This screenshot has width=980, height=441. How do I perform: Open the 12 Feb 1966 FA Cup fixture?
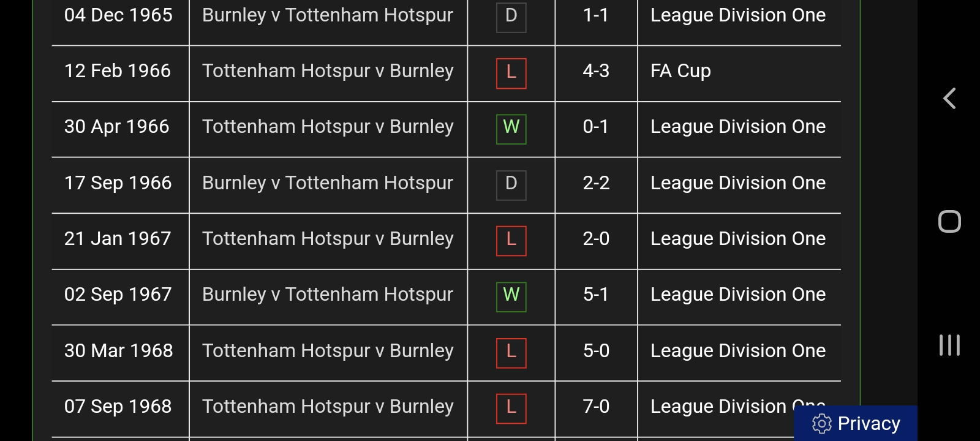coord(328,71)
